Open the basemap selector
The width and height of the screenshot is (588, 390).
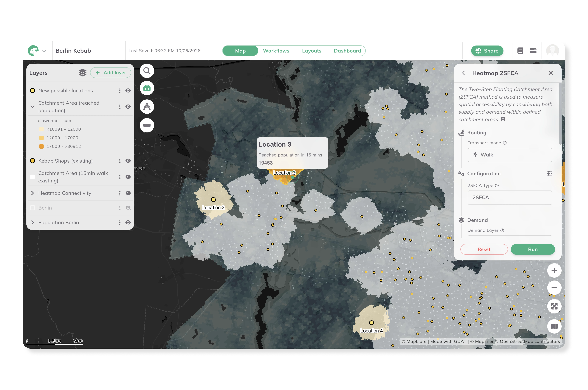point(554,326)
